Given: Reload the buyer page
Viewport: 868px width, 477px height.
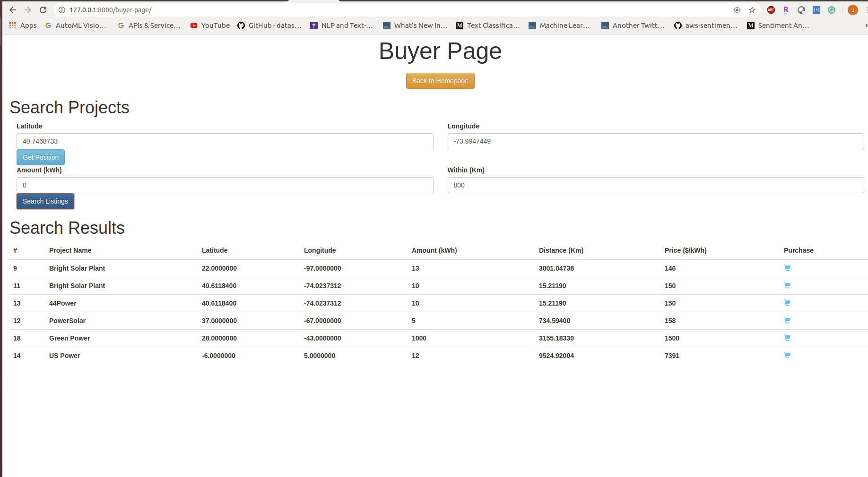Looking at the screenshot, I should [x=43, y=10].
